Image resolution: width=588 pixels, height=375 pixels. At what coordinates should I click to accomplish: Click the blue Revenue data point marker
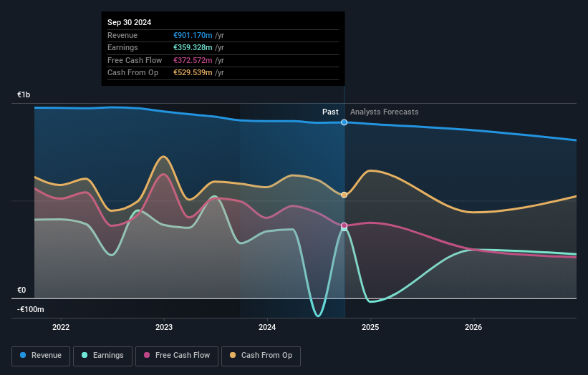tap(344, 122)
